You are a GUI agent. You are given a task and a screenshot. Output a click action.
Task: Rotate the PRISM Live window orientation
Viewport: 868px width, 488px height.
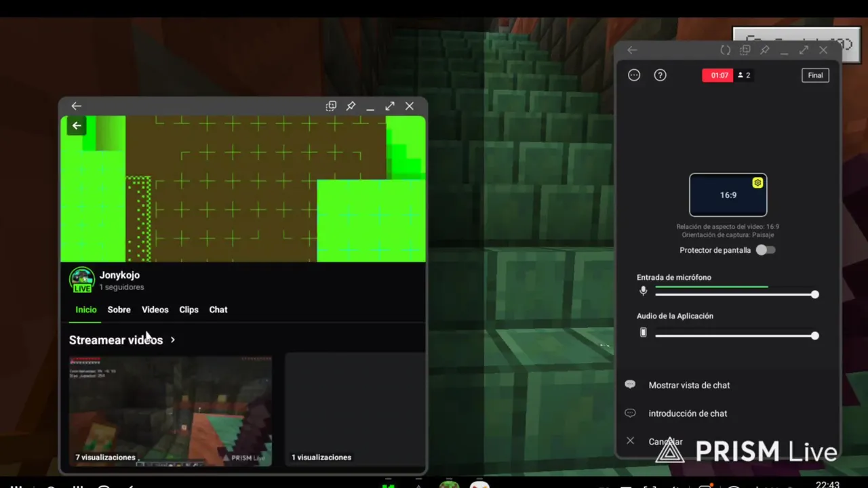click(725, 50)
